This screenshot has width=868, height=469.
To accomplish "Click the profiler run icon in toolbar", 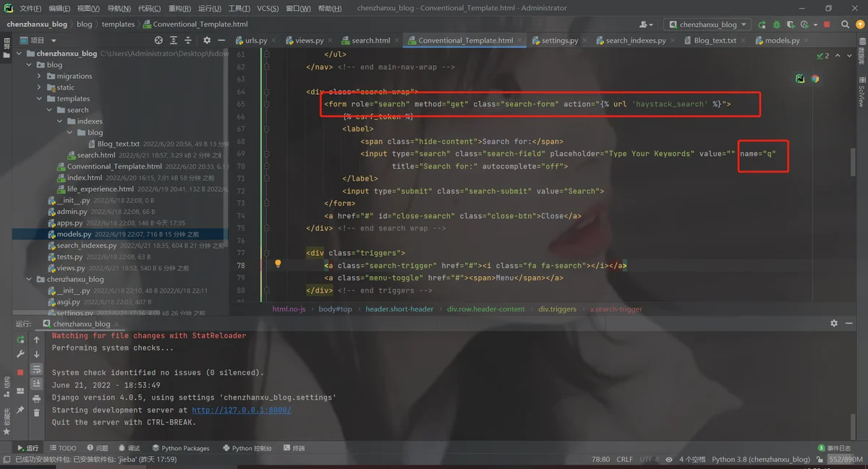I will point(804,25).
